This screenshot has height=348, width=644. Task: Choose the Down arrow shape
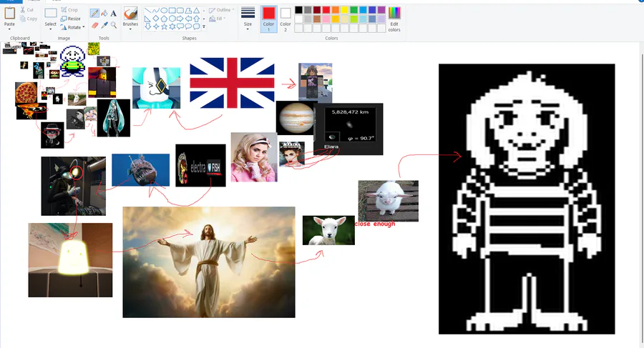[x=148, y=26]
